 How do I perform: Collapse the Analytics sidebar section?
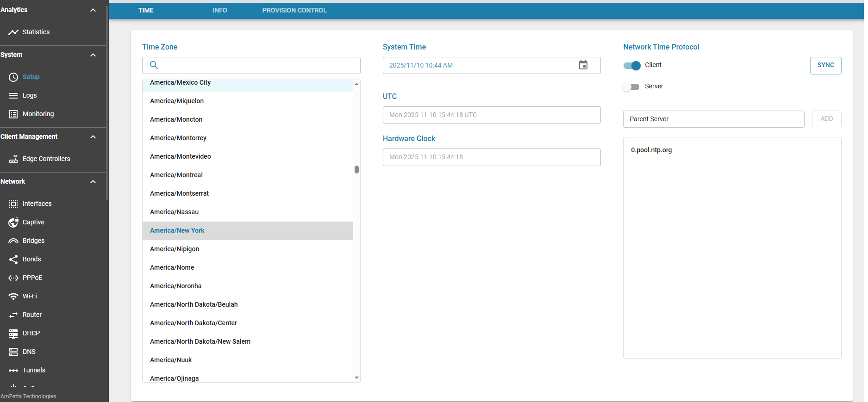pos(93,10)
